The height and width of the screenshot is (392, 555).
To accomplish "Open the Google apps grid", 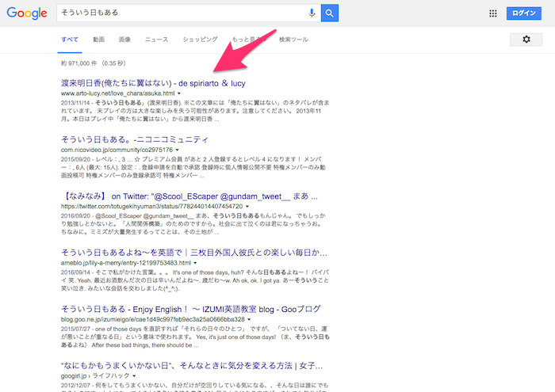I will click(x=492, y=13).
